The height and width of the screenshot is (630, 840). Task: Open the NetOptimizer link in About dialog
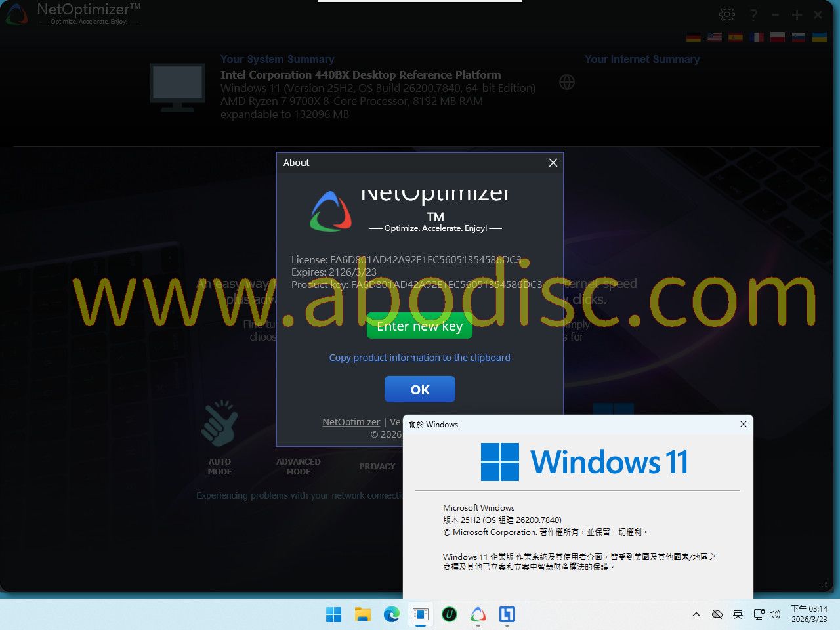pyautogui.click(x=351, y=422)
